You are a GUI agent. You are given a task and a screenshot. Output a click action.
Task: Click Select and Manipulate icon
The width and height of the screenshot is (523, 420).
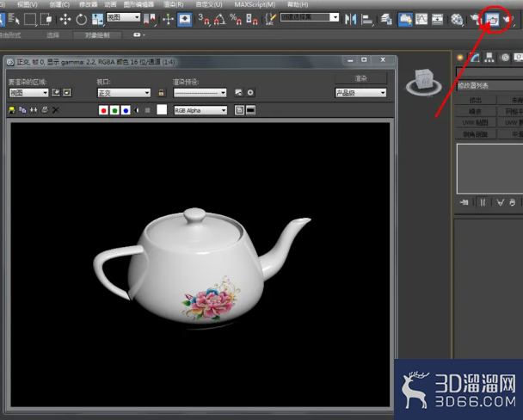(168, 19)
